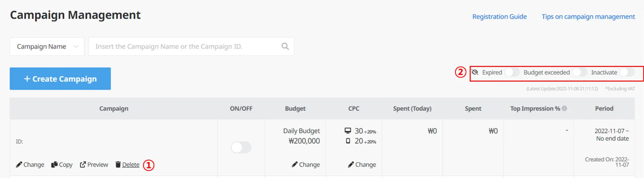Toggle the Budget exceeded filter switch
The height and width of the screenshot is (179, 644).
[x=579, y=72]
